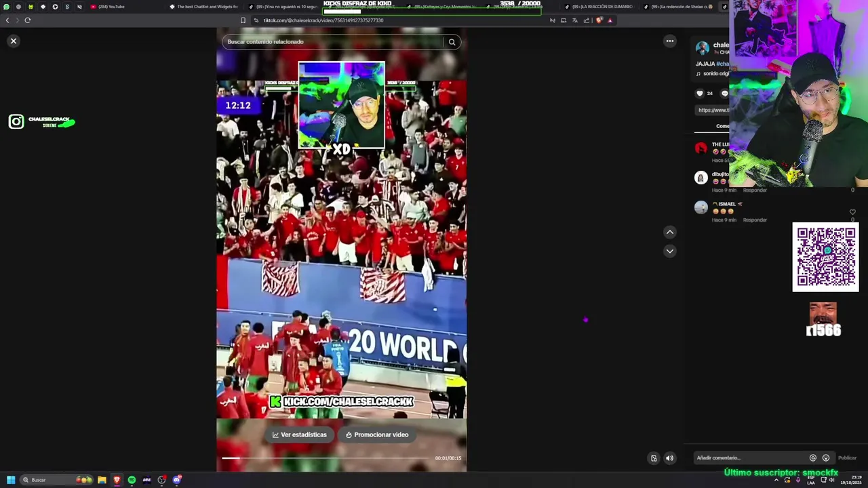The height and width of the screenshot is (488, 868).
Task: Close the TikTok video viewer
Action: pos(13,41)
